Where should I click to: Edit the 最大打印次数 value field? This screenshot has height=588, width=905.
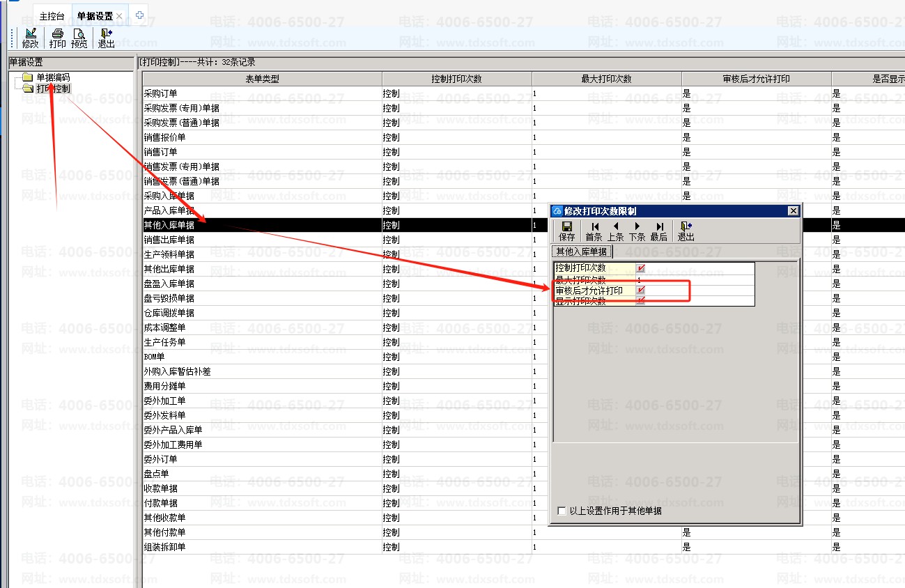(x=695, y=279)
